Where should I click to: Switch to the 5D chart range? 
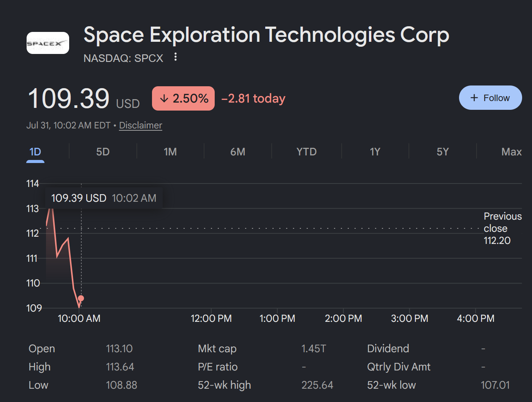point(103,152)
